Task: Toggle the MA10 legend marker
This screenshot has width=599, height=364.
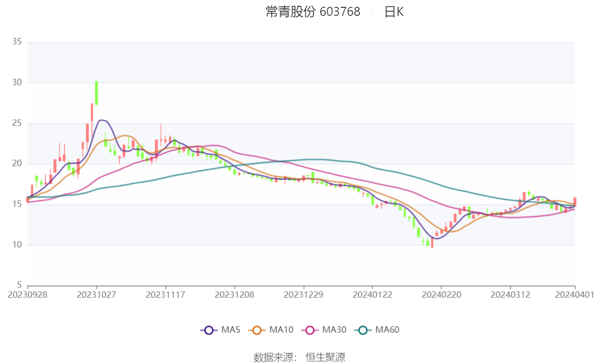Action: 257,330
